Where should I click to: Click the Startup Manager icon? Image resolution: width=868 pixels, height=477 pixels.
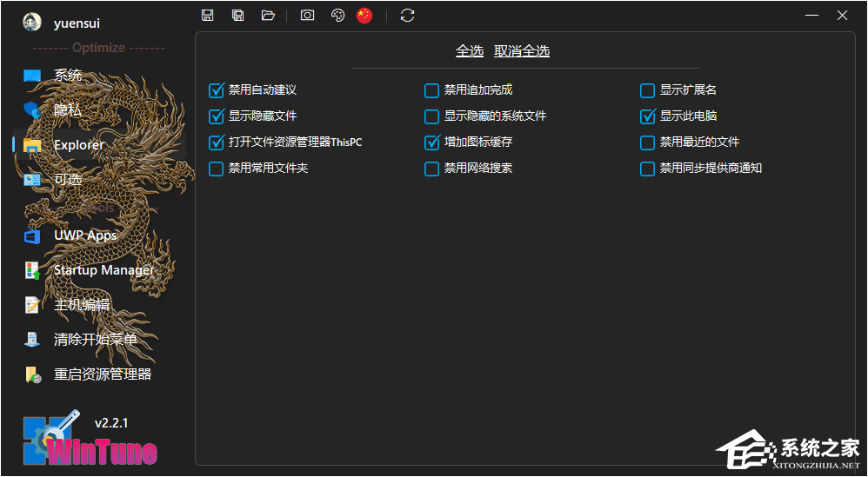click(x=32, y=270)
